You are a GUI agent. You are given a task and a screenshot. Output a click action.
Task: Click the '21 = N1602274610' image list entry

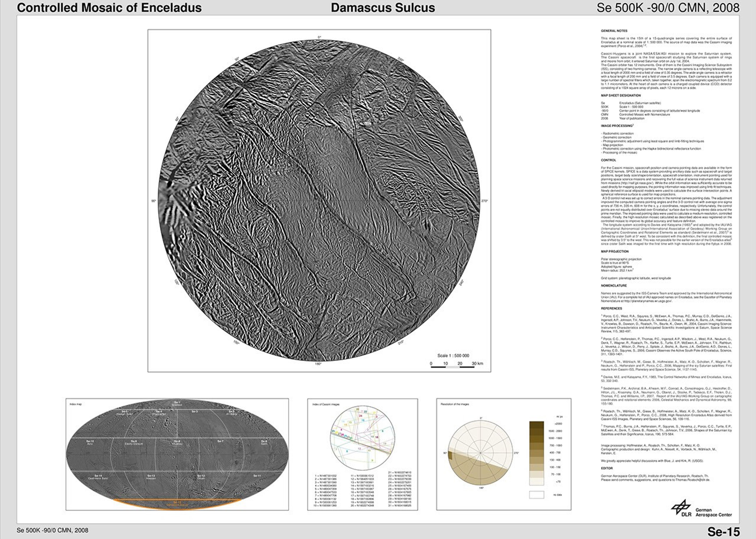click(x=400, y=472)
